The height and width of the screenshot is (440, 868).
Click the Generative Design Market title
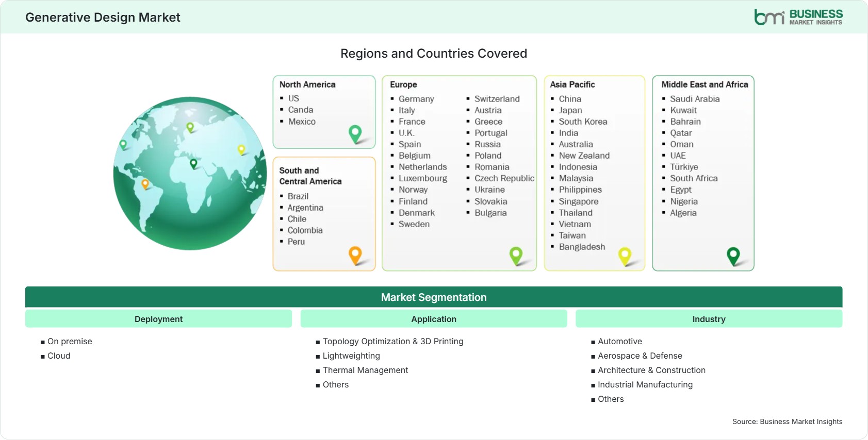pos(103,18)
